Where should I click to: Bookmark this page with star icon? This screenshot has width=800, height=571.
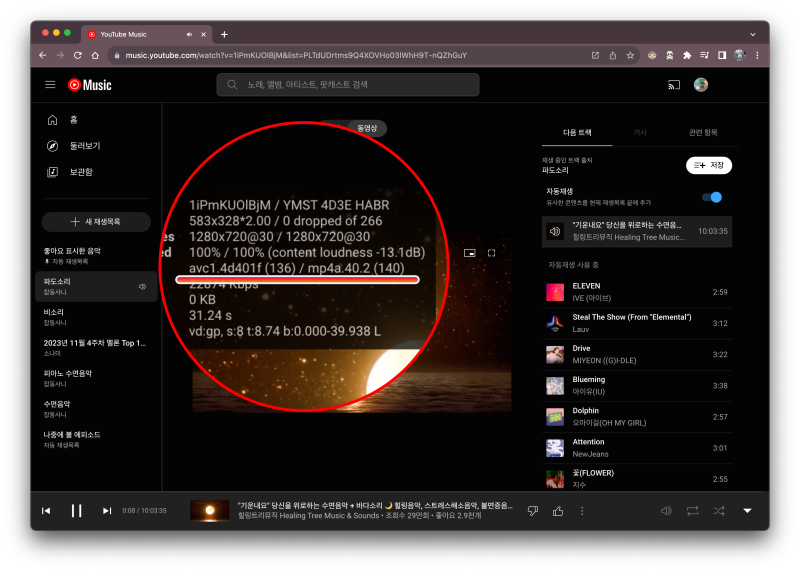(x=630, y=55)
